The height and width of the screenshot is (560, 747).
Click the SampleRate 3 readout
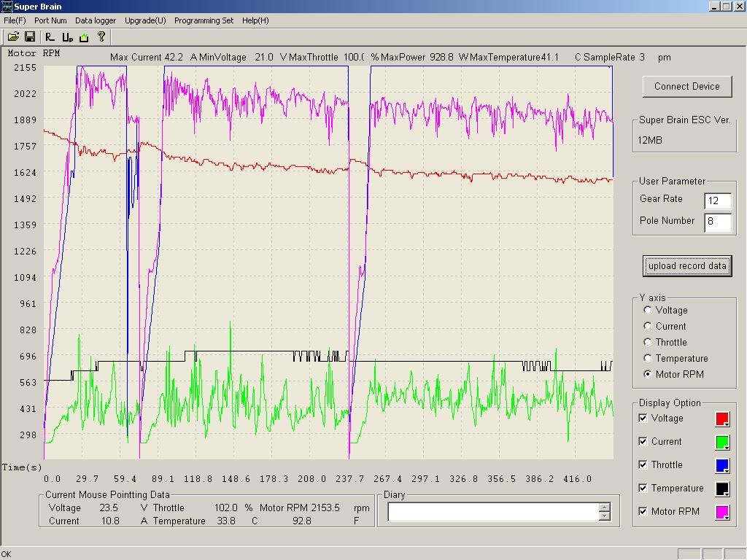click(614, 57)
